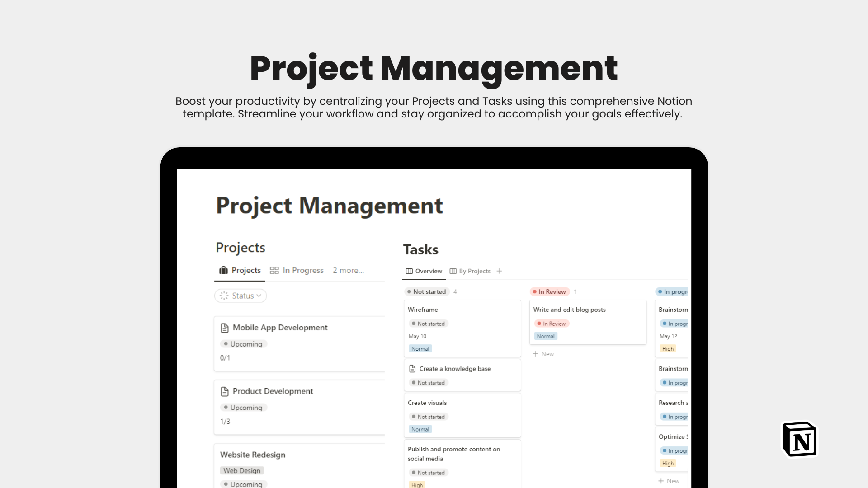Viewport: 868px width, 488px height.
Task: Add a New card under In Review
Action: click(543, 354)
